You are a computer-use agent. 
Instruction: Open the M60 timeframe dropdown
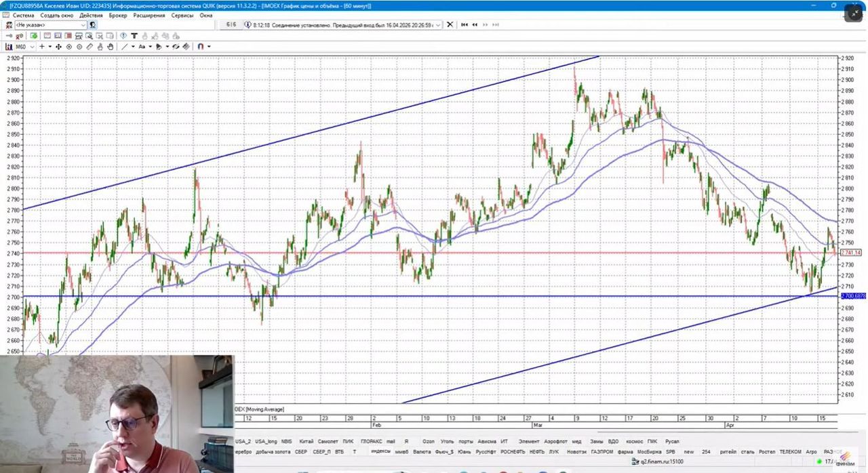[x=25, y=47]
